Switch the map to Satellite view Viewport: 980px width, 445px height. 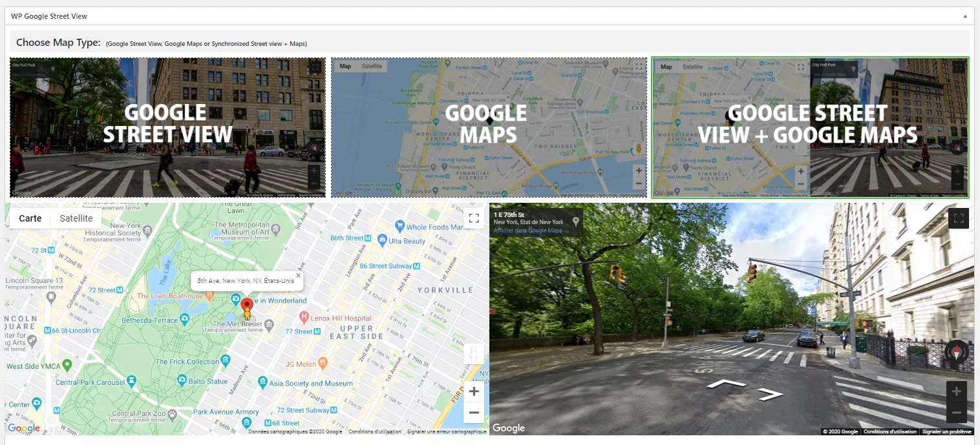(76, 218)
